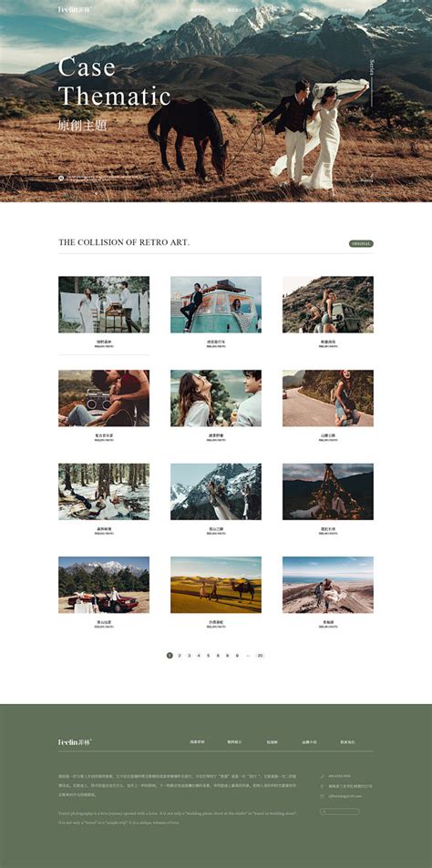This screenshot has height=868, width=432.
Task: Open the red car under mountains thumbnail
Action: click(x=104, y=585)
